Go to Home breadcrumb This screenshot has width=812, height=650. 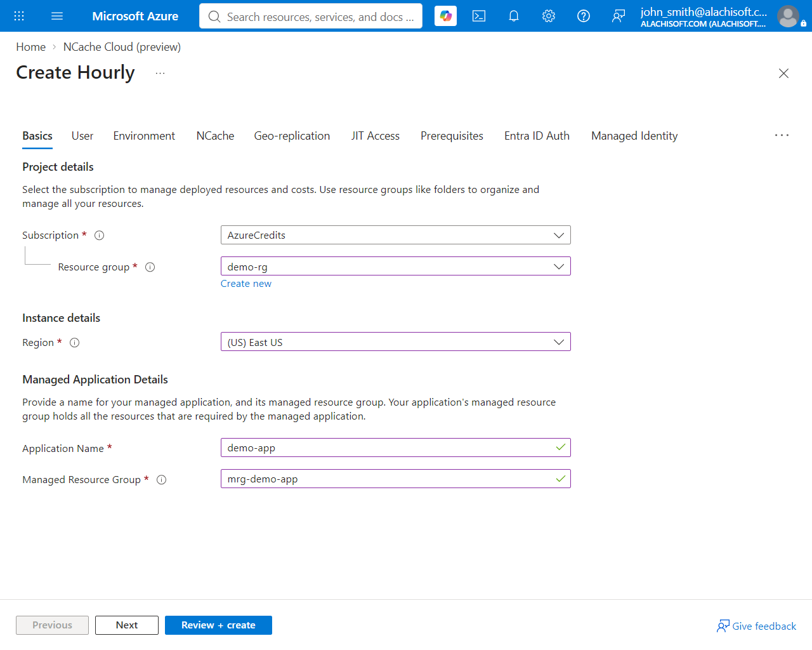[x=30, y=47]
